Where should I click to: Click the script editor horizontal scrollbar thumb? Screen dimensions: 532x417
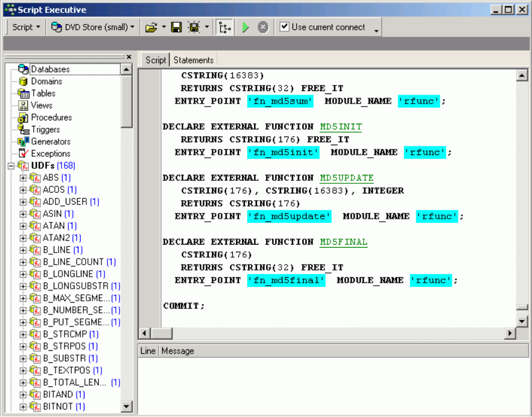click(162, 333)
